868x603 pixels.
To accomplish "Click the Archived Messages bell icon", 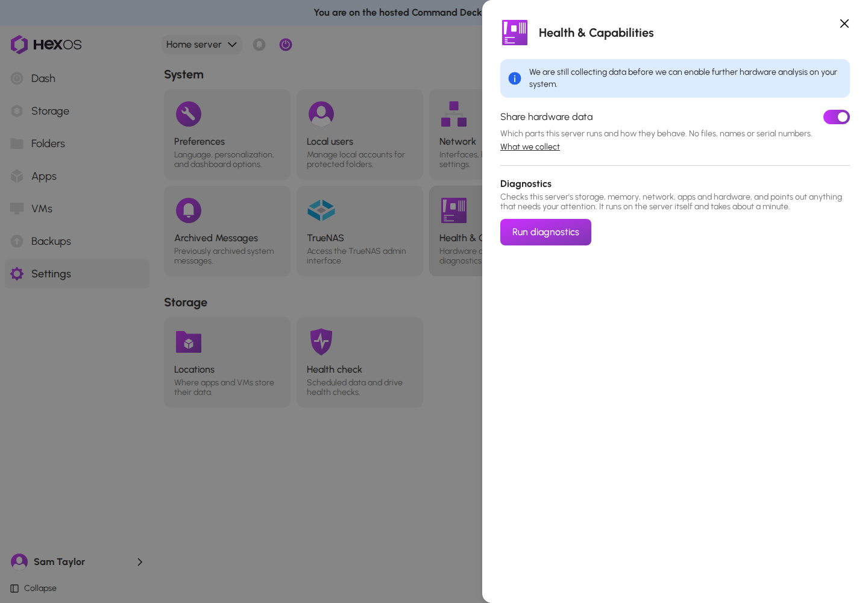I will tap(189, 210).
